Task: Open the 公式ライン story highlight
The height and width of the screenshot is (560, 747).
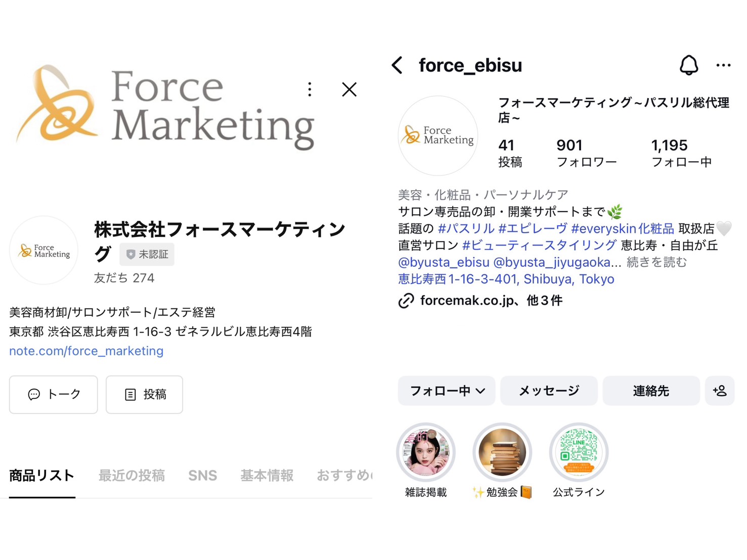Action: coord(579,452)
